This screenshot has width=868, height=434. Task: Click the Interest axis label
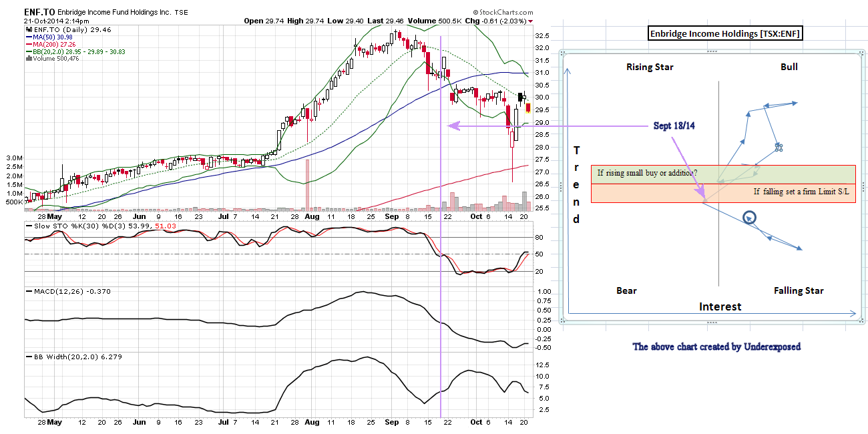pyautogui.click(x=720, y=306)
